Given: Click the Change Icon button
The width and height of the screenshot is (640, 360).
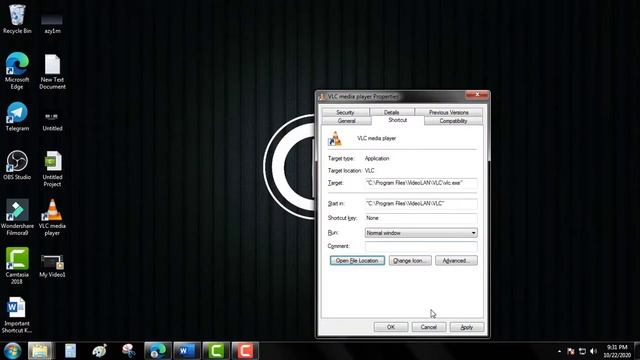Looking at the screenshot, I should tap(410, 260).
